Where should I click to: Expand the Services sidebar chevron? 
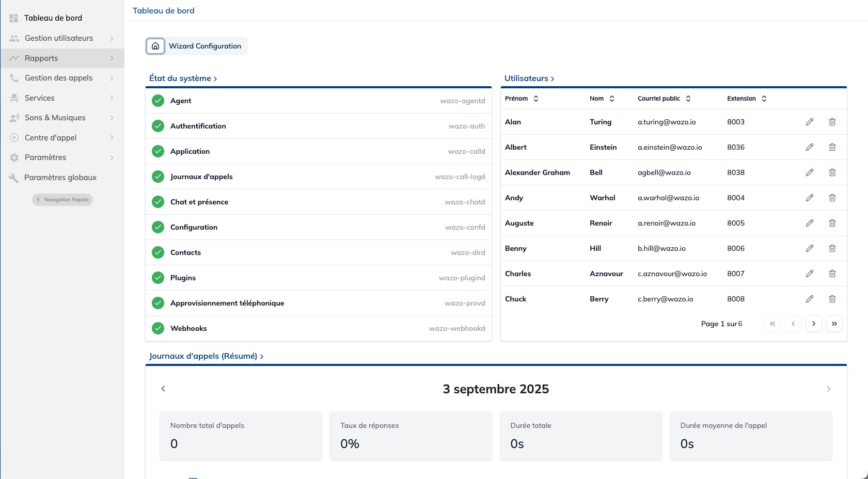112,98
